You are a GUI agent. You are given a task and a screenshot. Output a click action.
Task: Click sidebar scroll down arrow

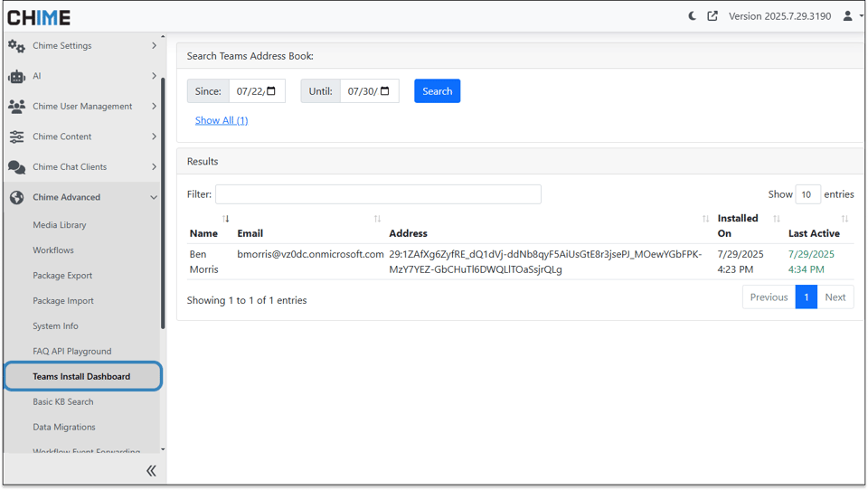coord(163,449)
